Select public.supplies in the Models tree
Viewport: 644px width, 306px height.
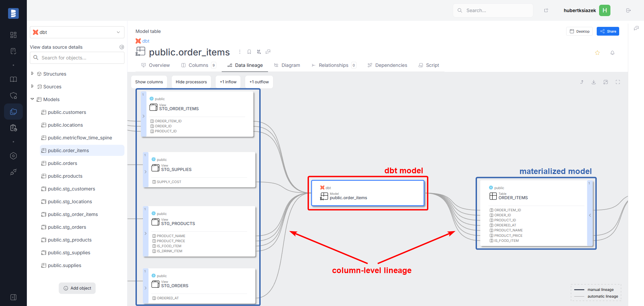[x=64, y=265]
